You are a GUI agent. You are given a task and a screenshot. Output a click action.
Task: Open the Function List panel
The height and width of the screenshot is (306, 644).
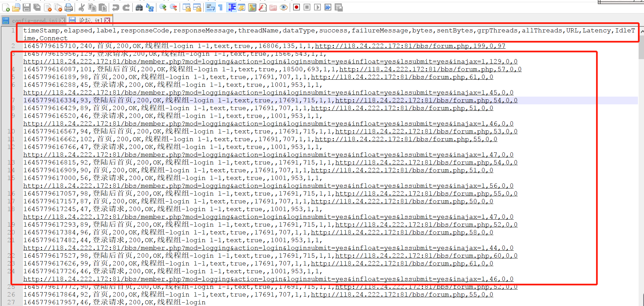click(x=263, y=7)
